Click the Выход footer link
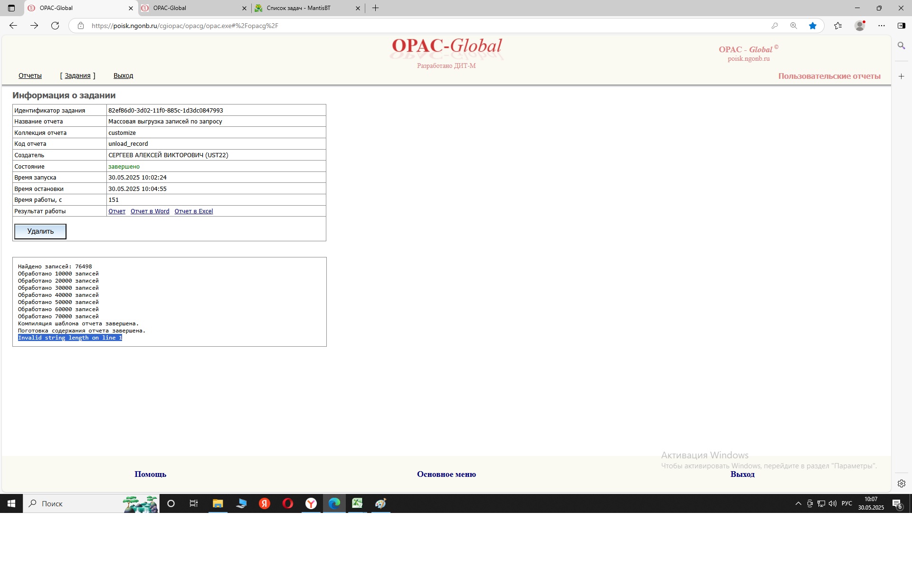912x588 pixels. (x=742, y=474)
